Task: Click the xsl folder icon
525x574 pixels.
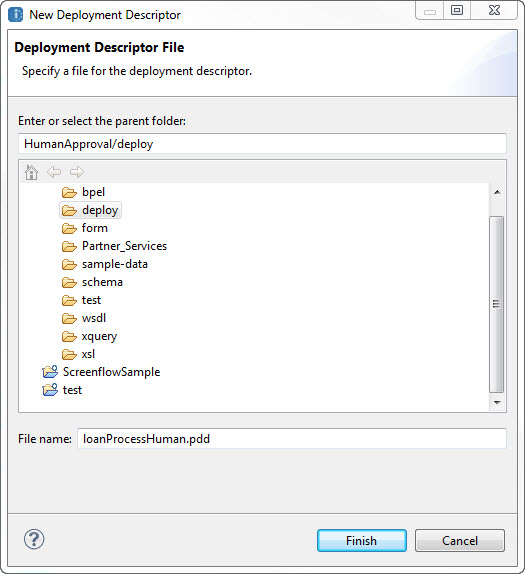Action: click(69, 354)
